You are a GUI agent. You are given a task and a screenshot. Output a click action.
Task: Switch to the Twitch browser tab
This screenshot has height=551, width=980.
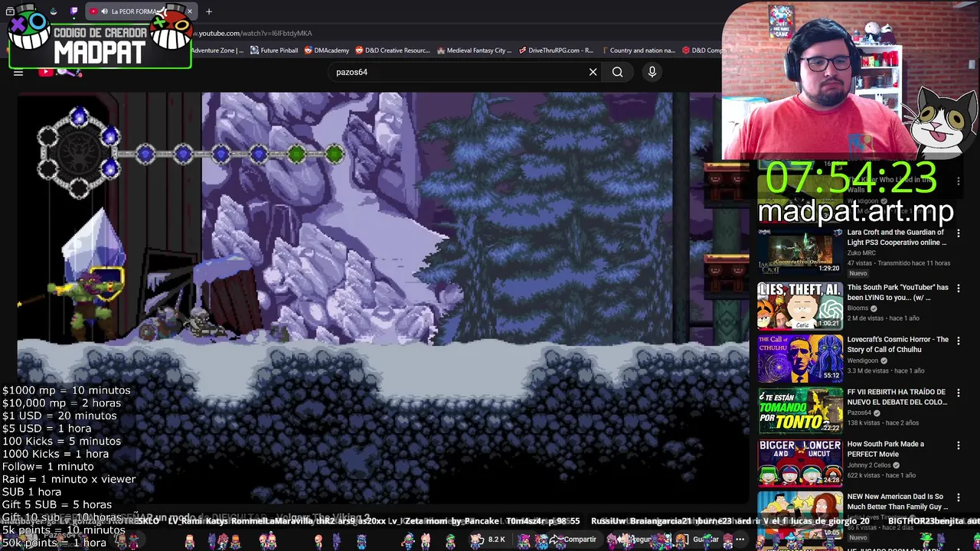coord(73,11)
